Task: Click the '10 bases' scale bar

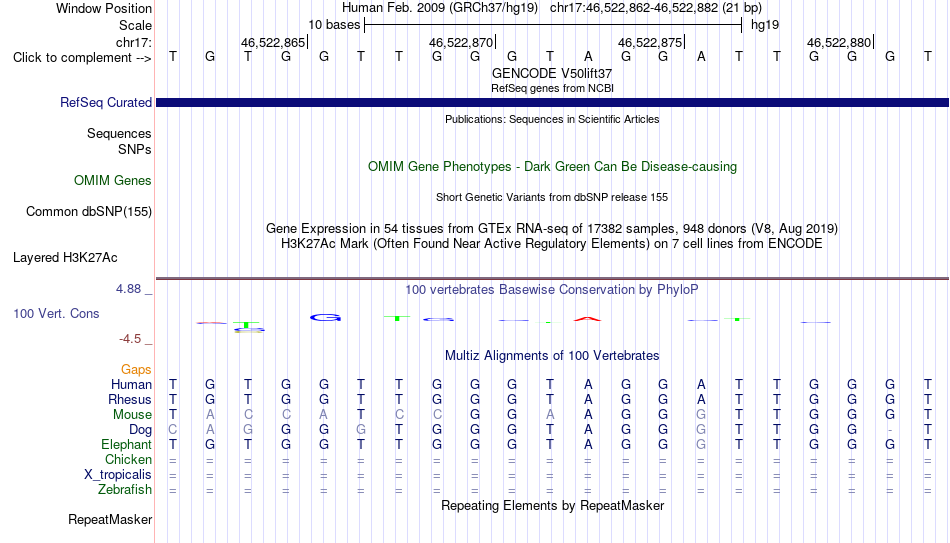Action: click(x=553, y=25)
